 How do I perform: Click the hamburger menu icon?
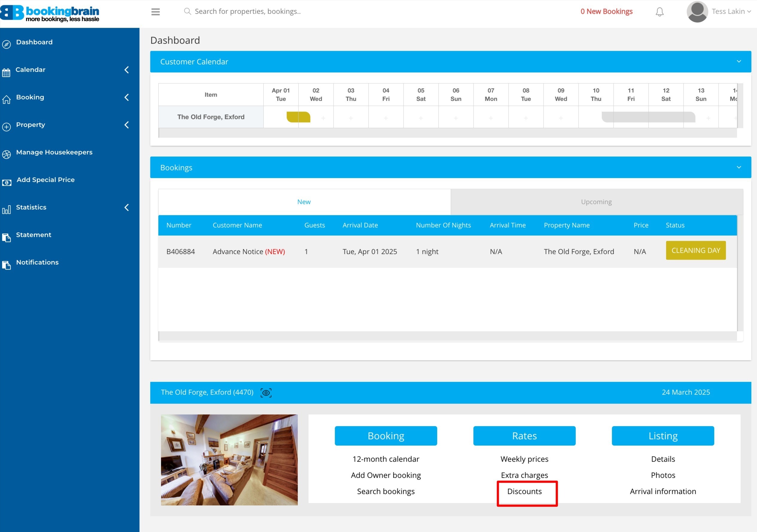tap(155, 12)
